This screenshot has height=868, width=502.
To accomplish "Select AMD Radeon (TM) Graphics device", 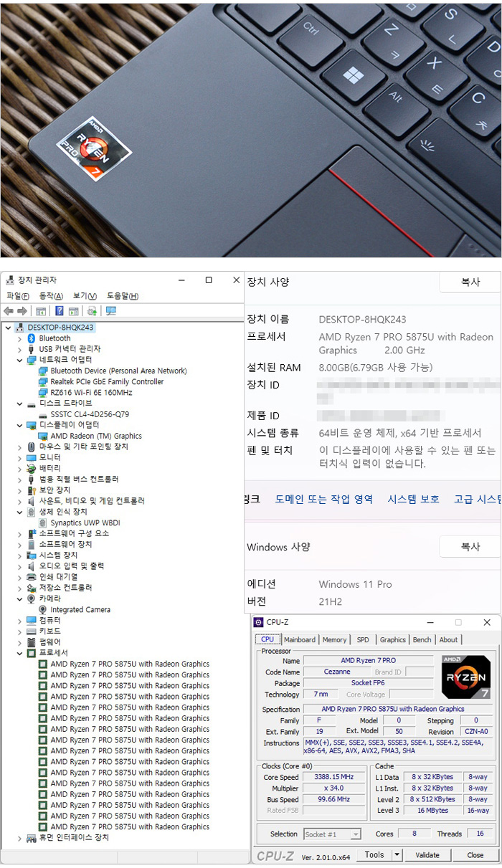I will 96,436.
